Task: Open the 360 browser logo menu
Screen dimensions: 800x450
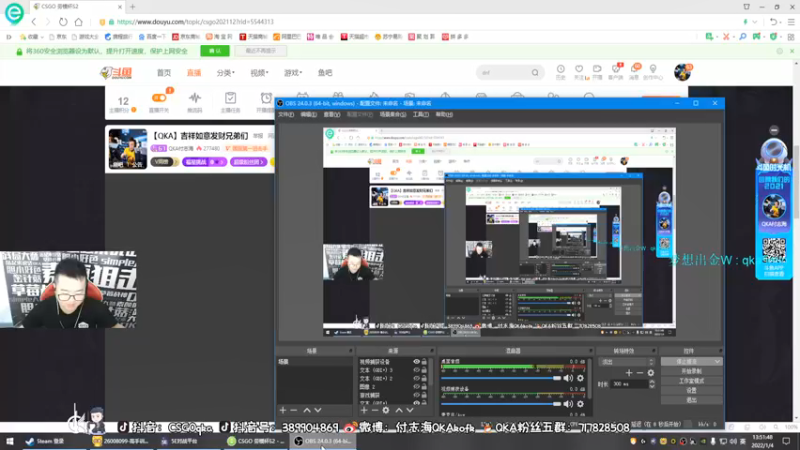Action: (14, 13)
